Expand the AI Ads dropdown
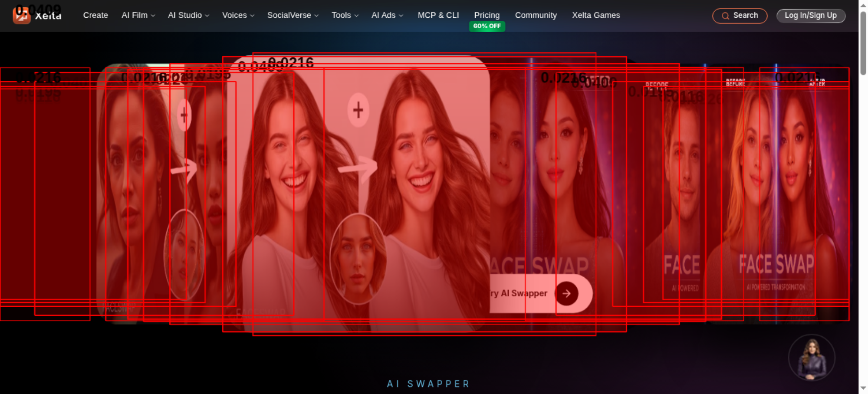This screenshot has height=394, width=868. (x=387, y=15)
